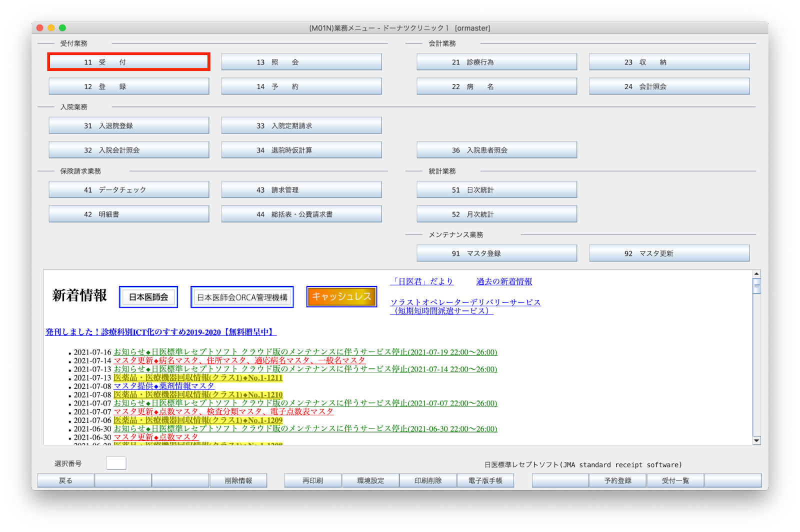Click the 予約登録 button
Screen dimensions: 800x532
[618, 480]
